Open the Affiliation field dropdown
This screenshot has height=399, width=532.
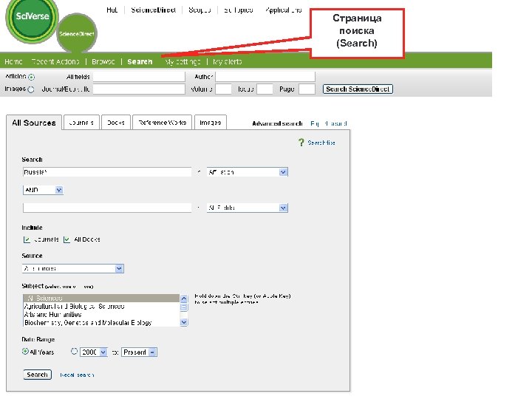click(x=248, y=172)
